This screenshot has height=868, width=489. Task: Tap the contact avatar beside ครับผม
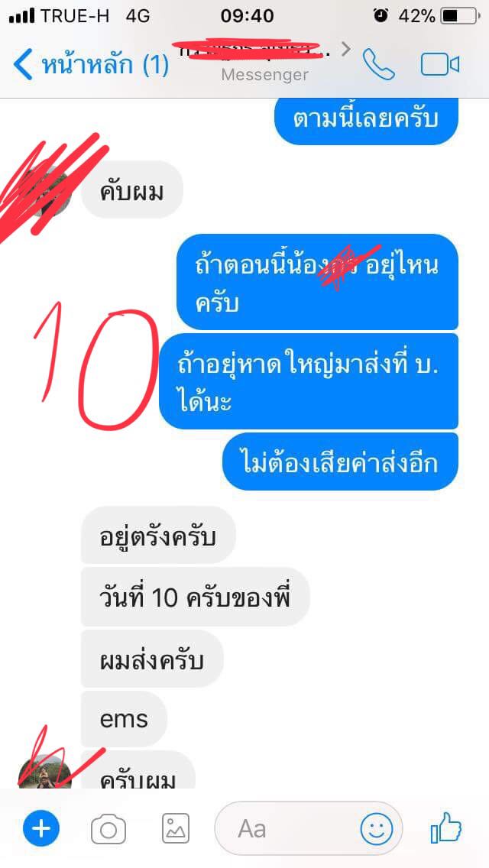point(44,770)
